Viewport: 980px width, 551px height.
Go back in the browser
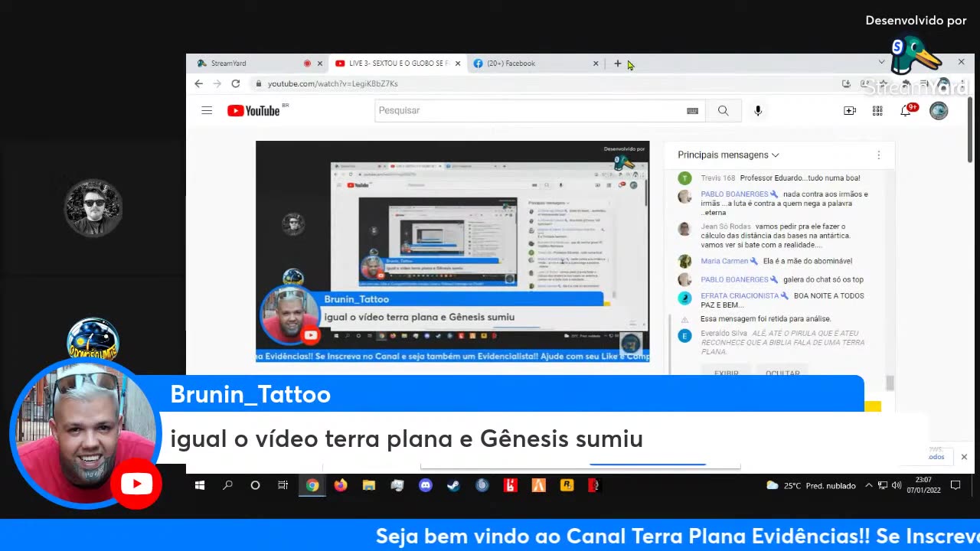tap(199, 83)
